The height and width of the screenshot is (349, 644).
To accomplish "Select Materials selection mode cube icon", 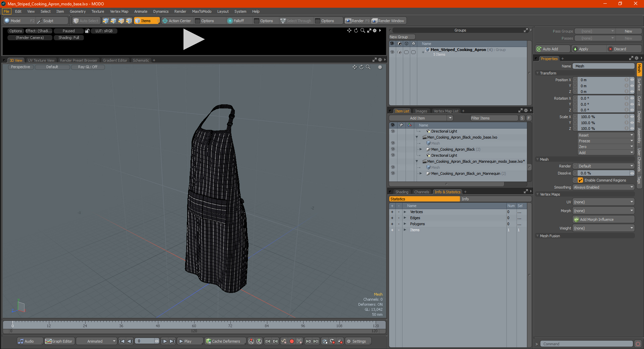I will [x=129, y=21].
